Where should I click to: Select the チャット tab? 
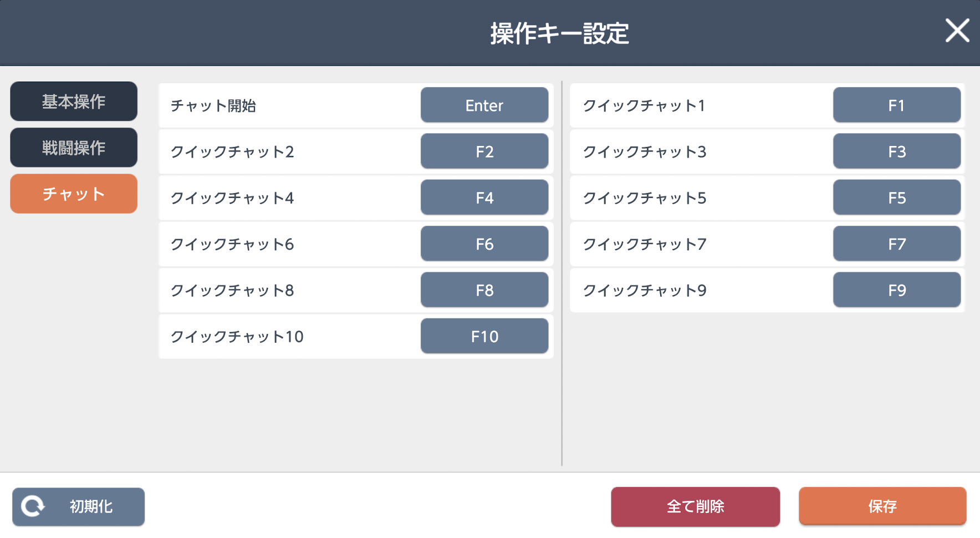(x=74, y=194)
